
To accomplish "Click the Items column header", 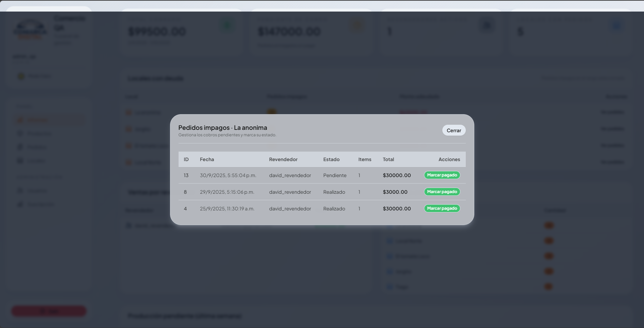I will [365, 159].
